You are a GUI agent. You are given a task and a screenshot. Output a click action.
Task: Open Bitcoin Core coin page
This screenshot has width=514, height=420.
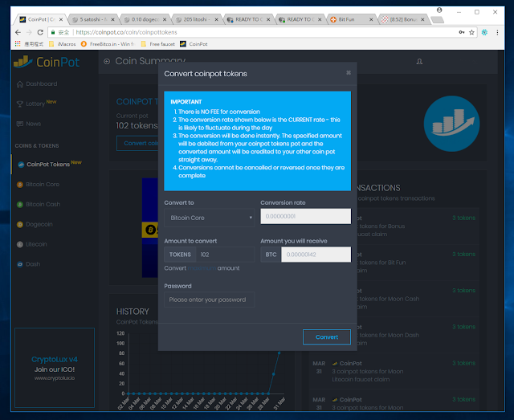pos(43,184)
